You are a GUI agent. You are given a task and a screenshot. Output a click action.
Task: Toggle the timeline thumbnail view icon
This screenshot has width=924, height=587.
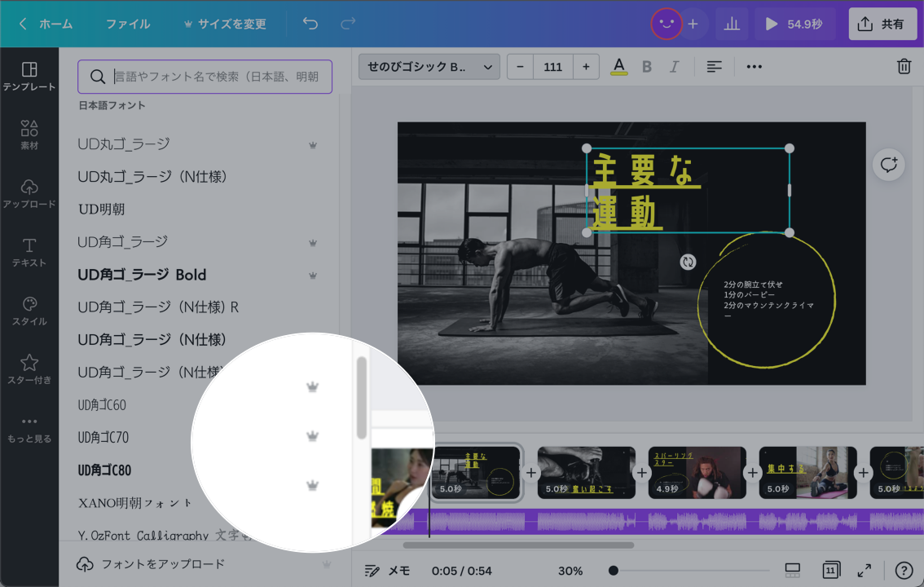click(x=793, y=570)
